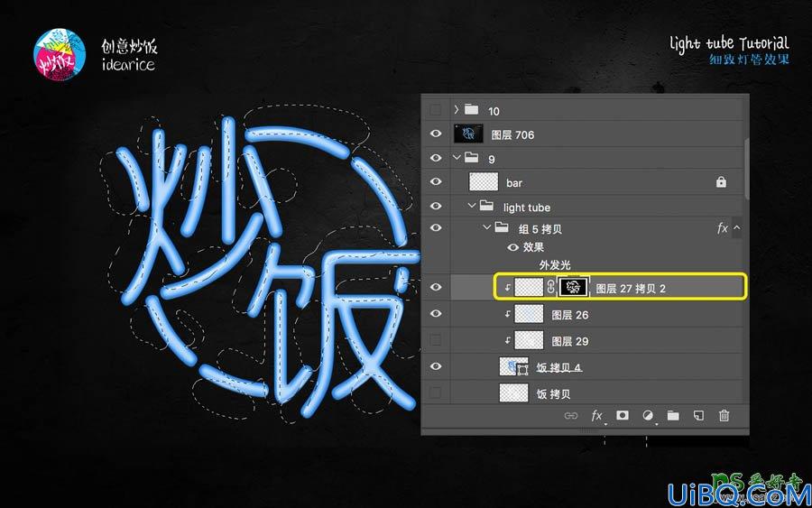
Task: Show 图层 29 using its empty visibility box
Action: tap(436, 340)
